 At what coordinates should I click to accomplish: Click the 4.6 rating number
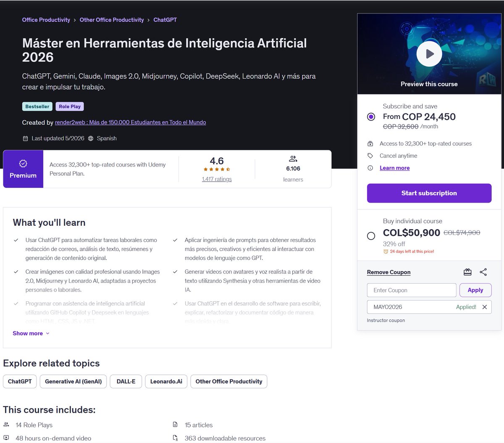click(x=217, y=161)
